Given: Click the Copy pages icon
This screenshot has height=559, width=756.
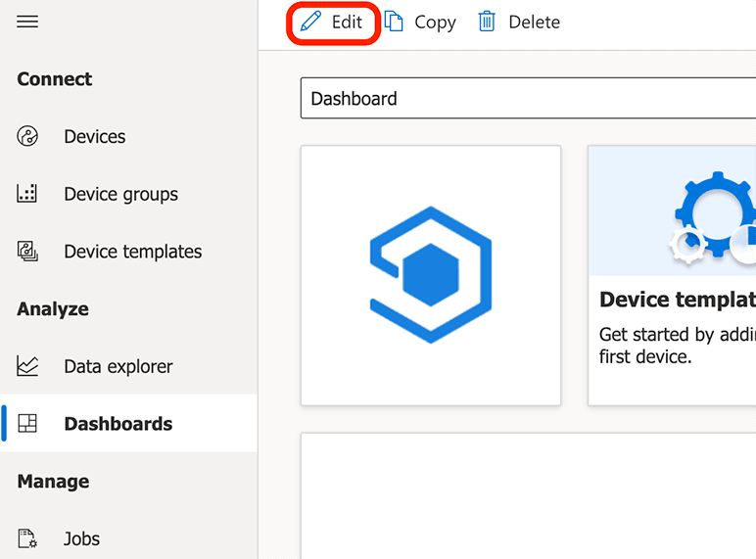Looking at the screenshot, I should tap(394, 22).
